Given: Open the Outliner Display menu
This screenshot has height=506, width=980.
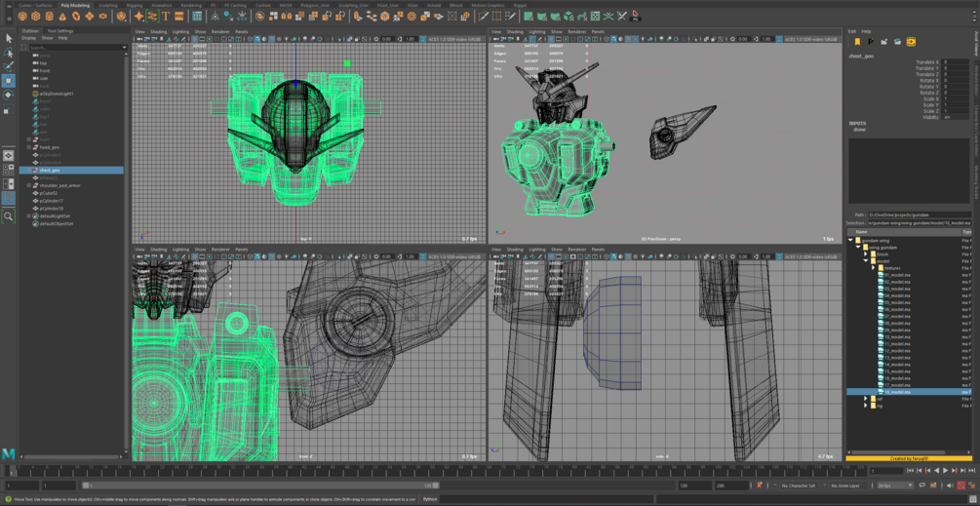Looking at the screenshot, I should tap(28, 37).
